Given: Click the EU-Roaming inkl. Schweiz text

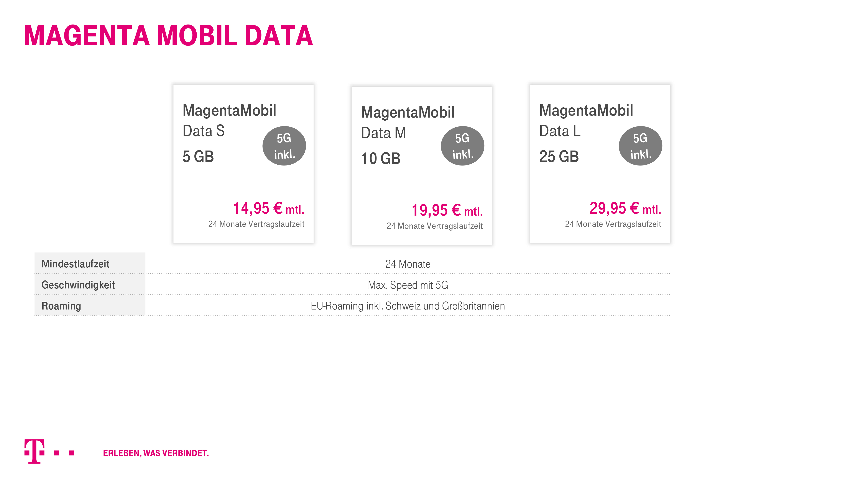Looking at the screenshot, I should click(408, 306).
